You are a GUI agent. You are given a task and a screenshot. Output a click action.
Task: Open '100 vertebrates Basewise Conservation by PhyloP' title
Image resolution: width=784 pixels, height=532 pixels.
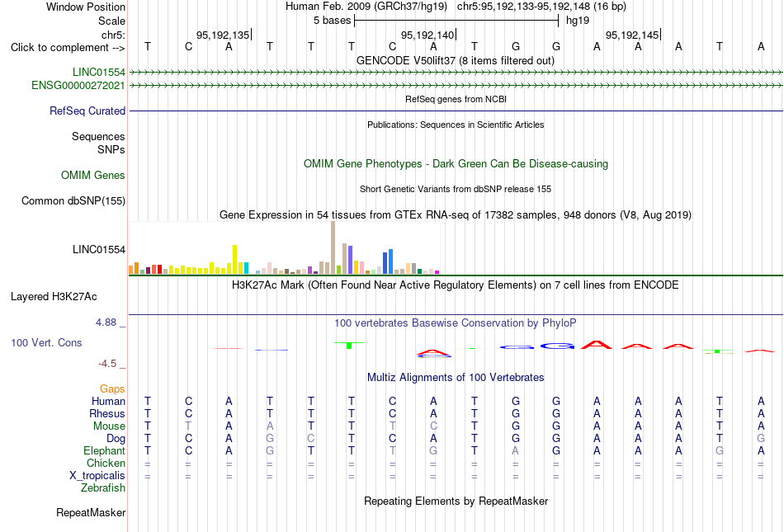click(x=456, y=323)
